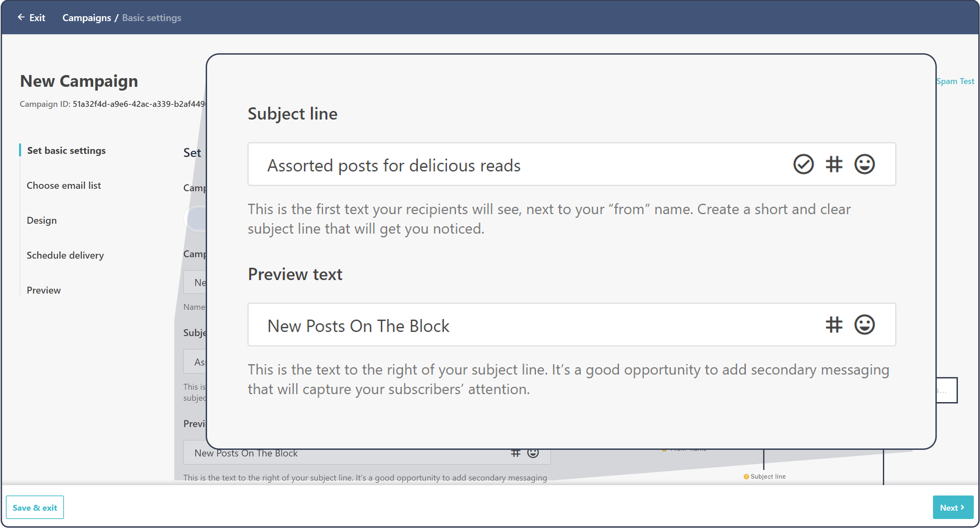Switch to the Choose email list step

click(x=64, y=185)
